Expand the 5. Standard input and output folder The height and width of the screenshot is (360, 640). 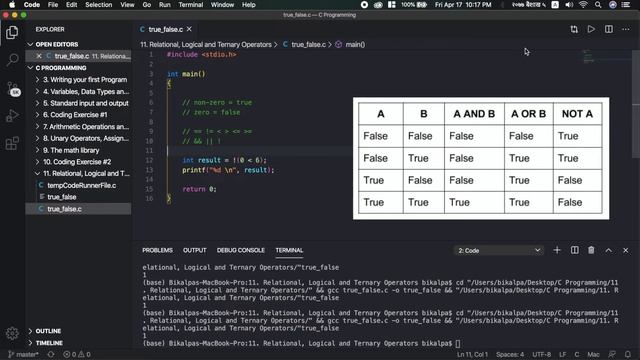pyautogui.click(x=78, y=103)
